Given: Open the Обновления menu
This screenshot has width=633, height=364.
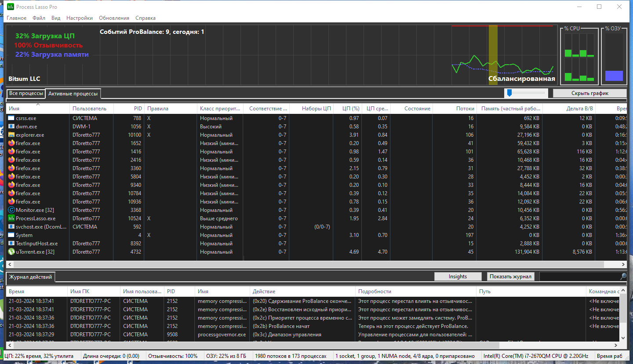Looking at the screenshot, I should click(114, 18).
